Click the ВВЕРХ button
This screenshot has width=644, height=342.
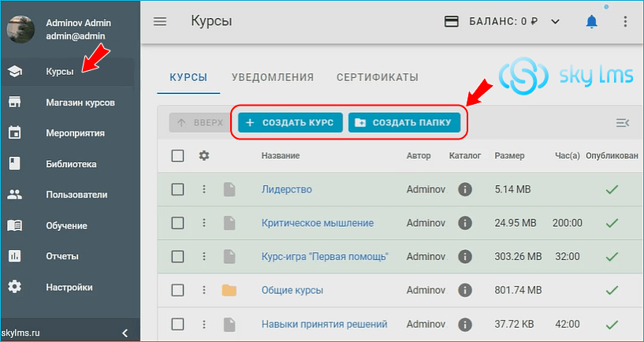tap(200, 122)
